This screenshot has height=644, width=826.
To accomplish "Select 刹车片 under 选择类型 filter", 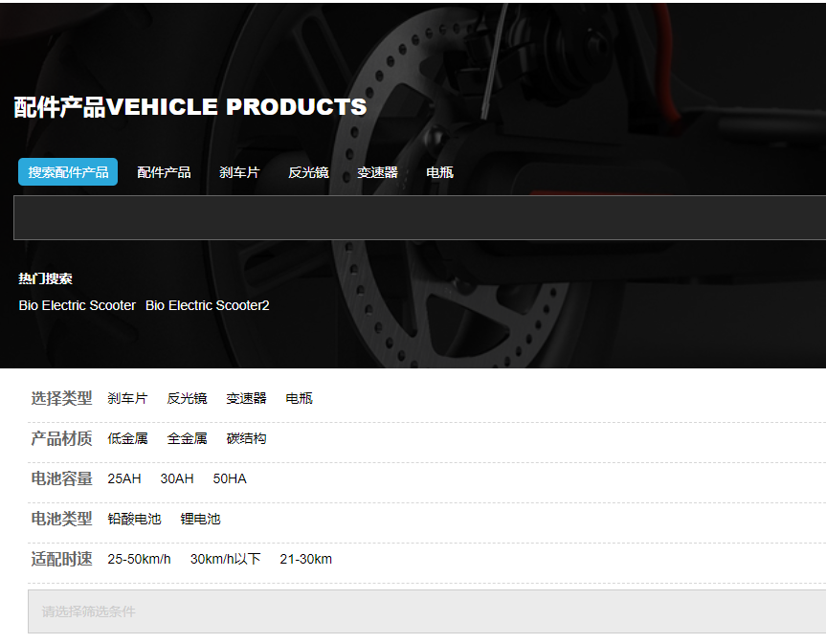I will coord(127,398).
